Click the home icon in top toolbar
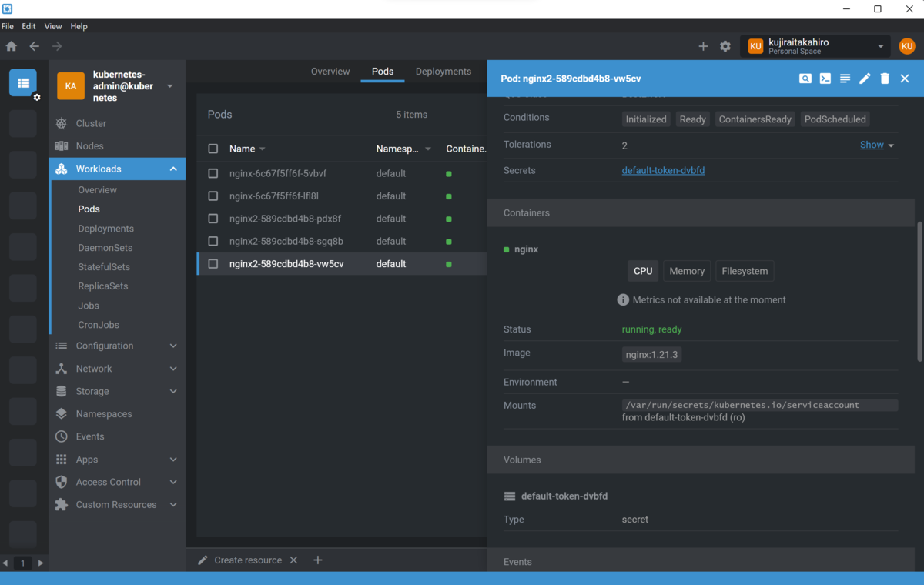The image size is (924, 585). click(12, 46)
